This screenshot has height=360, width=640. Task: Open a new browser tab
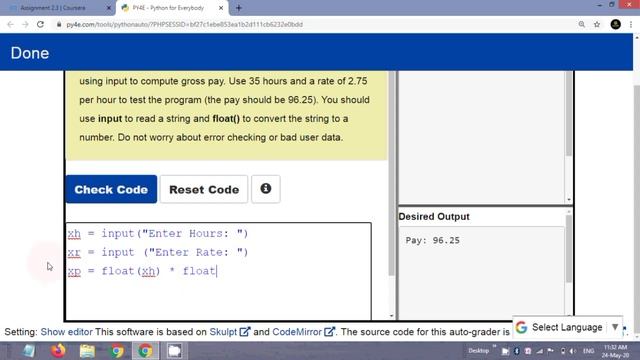239,8
